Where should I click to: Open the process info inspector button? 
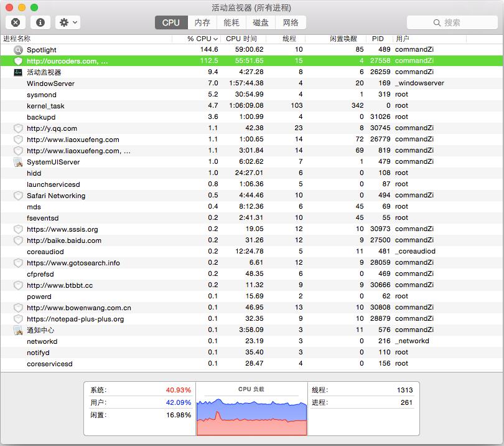[40, 22]
